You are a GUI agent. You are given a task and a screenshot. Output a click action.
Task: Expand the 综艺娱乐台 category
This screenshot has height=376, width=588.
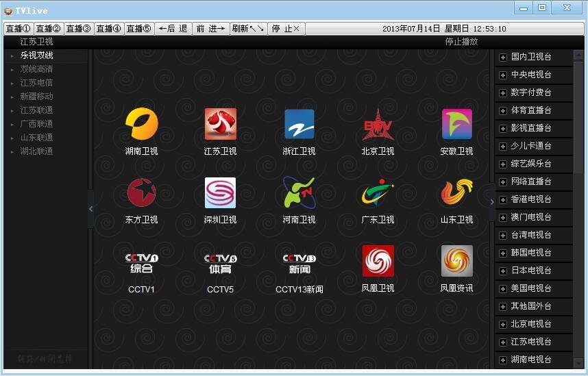click(503, 164)
